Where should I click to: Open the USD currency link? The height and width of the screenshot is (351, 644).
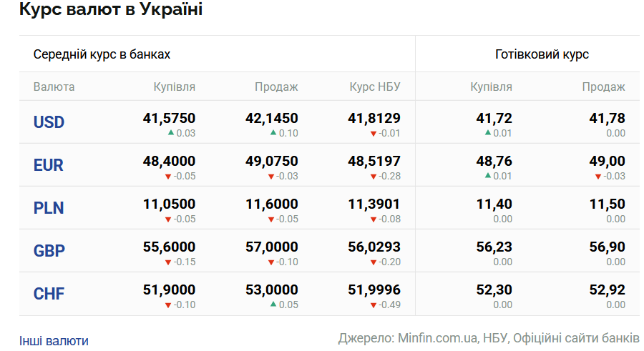click(49, 122)
